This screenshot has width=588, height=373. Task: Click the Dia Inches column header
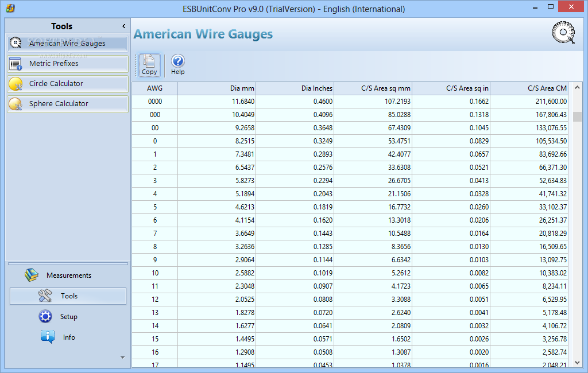[x=295, y=88]
